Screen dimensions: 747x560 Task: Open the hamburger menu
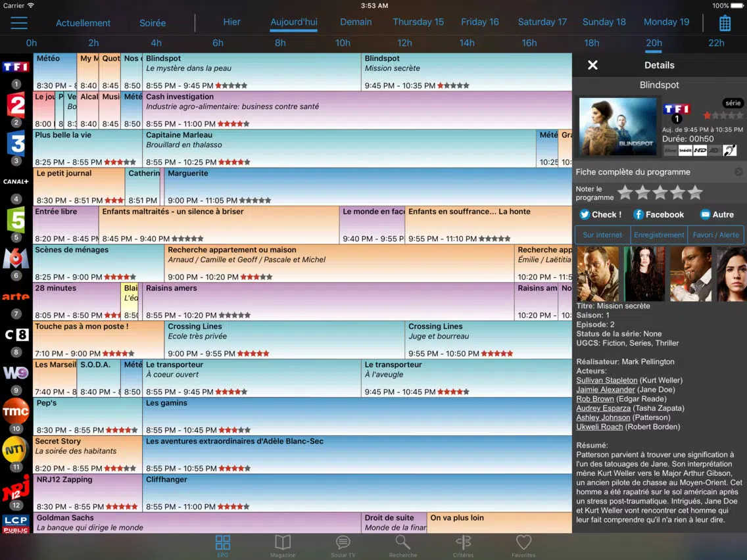tap(19, 22)
